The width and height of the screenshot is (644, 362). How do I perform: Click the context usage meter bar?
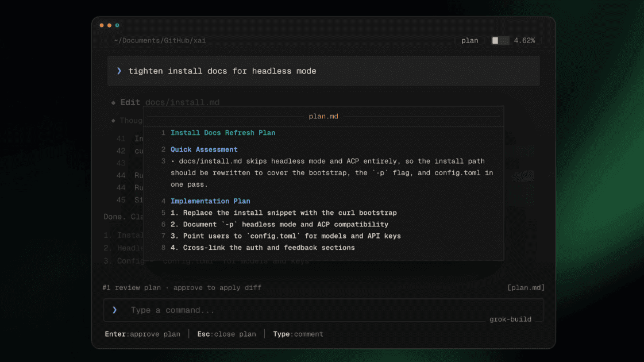pos(500,40)
